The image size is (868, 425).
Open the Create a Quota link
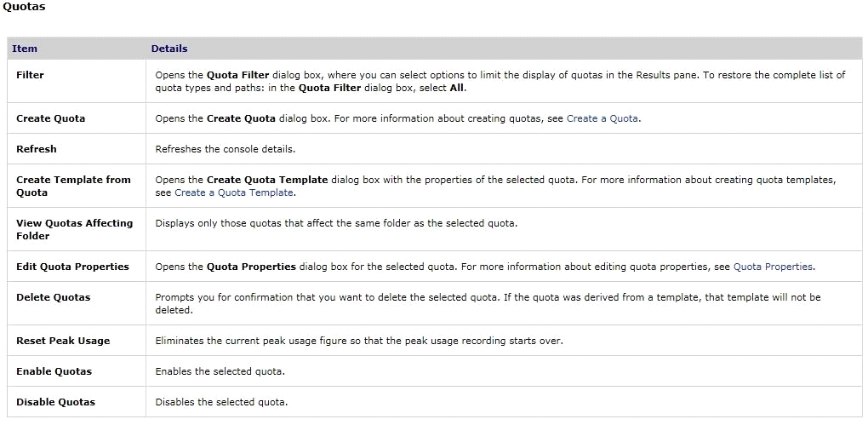coord(602,118)
